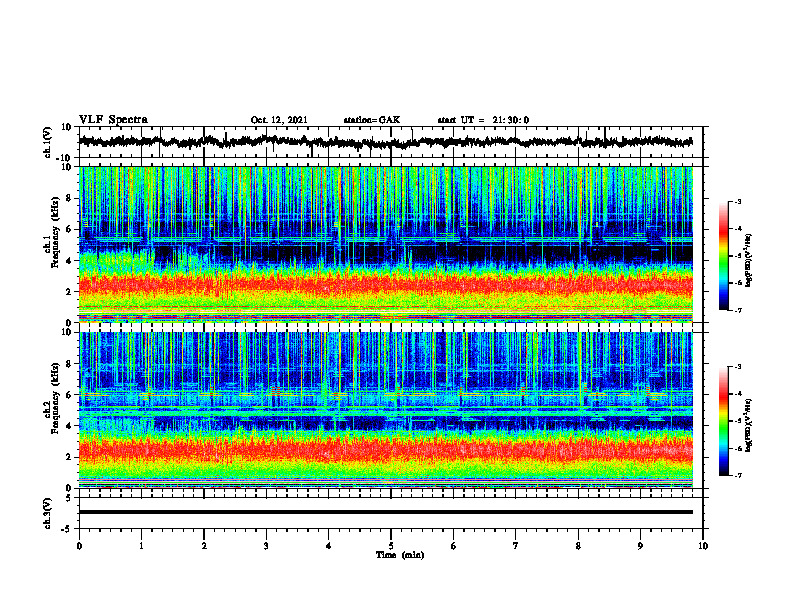Click the "-7" label on ch.1 colorbar

coord(738,310)
